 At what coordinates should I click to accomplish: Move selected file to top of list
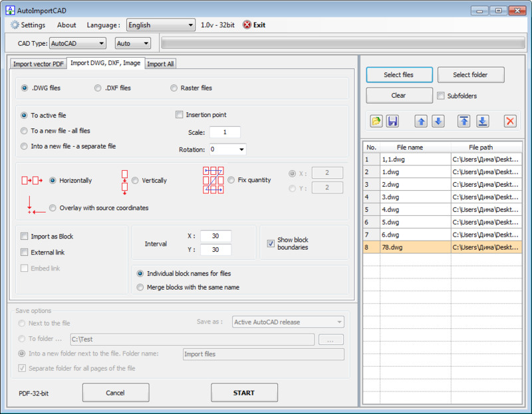[465, 121]
